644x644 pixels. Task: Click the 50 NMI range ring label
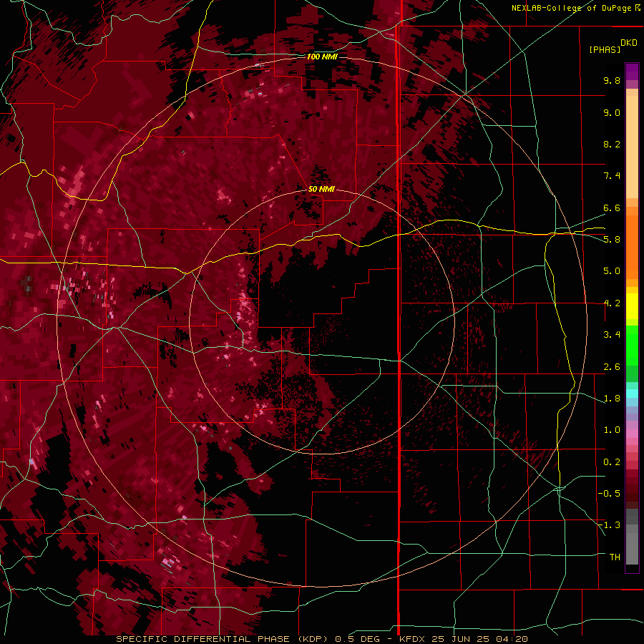tap(321, 189)
